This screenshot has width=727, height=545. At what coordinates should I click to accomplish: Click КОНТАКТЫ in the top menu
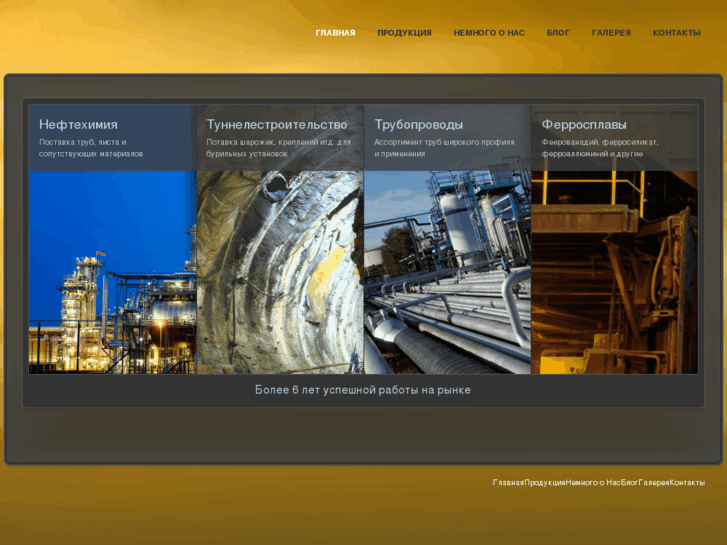pyautogui.click(x=676, y=33)
